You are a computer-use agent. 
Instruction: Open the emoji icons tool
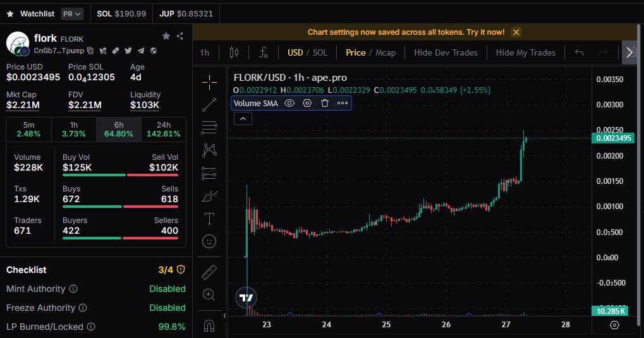coord(209,241)
